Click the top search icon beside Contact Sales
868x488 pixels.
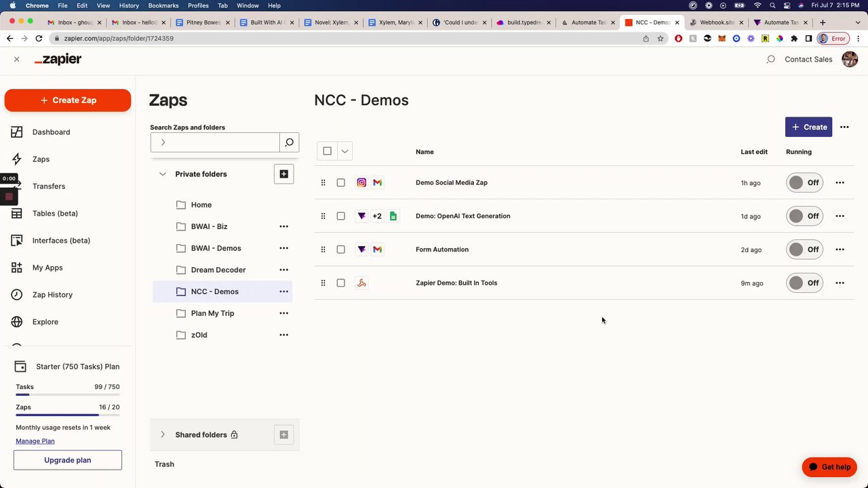click(x=770, y=60)
